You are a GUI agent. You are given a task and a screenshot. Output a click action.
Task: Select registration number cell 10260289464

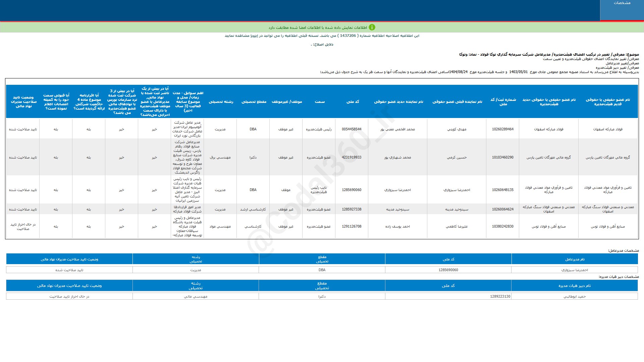(502, 129)
